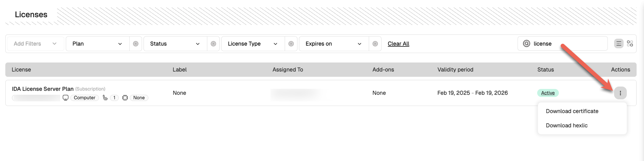Image resolution: width=644 pixels, height=161 pixels.
Task: Switch to list view layout
Action: click(x=619, y=44)
